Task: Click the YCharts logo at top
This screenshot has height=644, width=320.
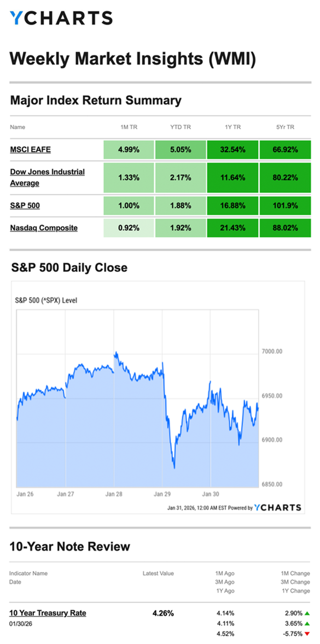Action: [x=61, y=18]
